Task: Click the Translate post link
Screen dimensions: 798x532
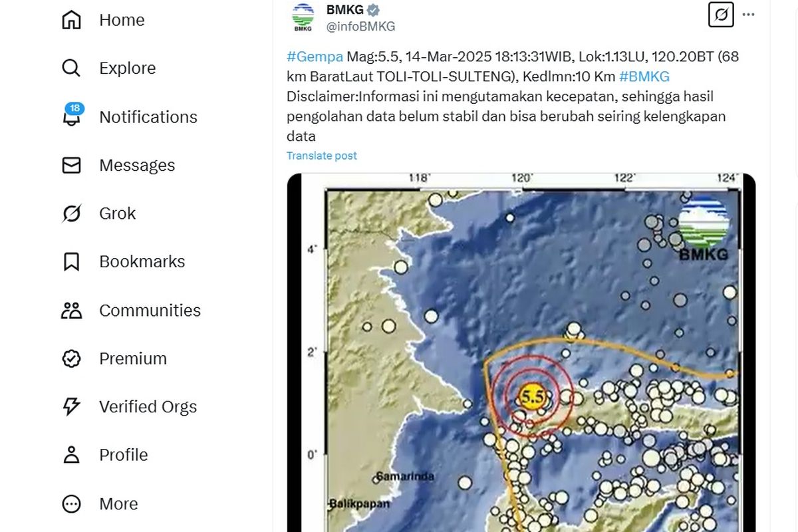Action: point(321,155)
